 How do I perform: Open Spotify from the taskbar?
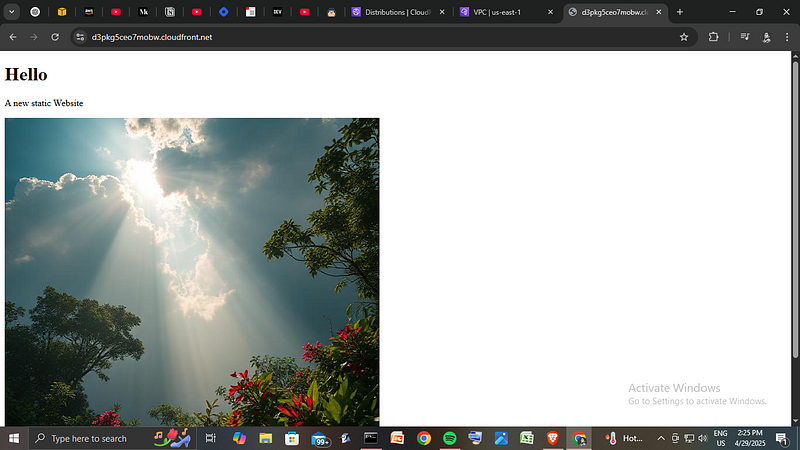(x=449, y=438)
